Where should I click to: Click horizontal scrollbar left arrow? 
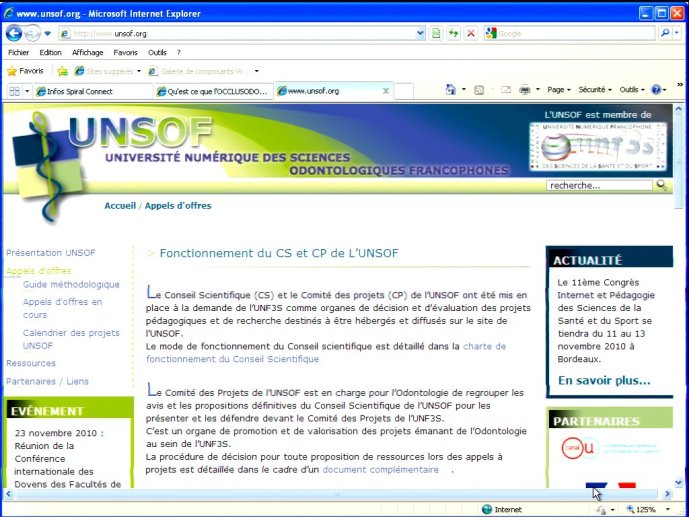point(8,494)
